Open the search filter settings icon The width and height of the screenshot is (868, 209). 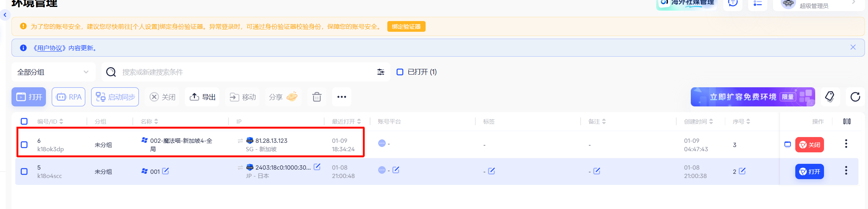coord(380,72)
